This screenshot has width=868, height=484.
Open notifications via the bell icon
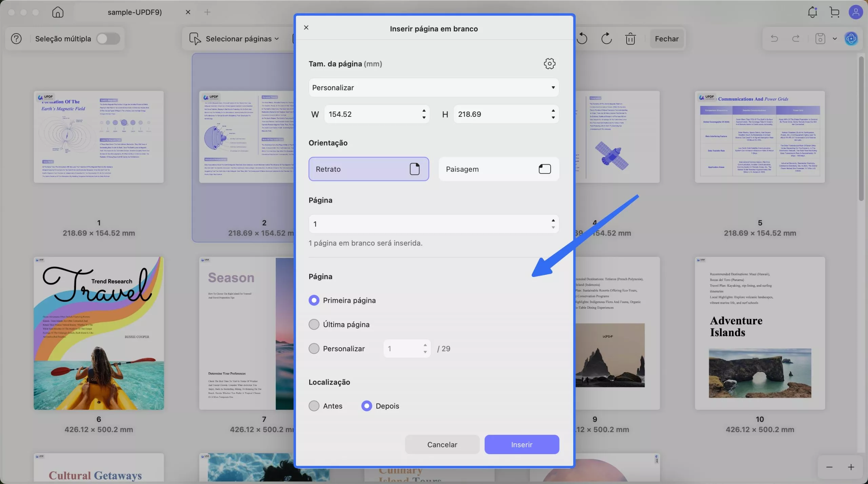click(812, 12)
